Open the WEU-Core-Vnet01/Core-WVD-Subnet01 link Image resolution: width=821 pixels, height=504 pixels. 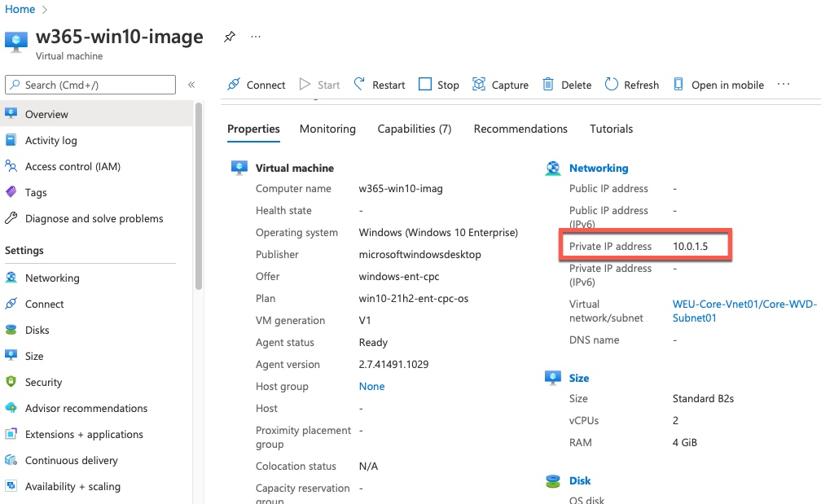(x=744, y=311)
